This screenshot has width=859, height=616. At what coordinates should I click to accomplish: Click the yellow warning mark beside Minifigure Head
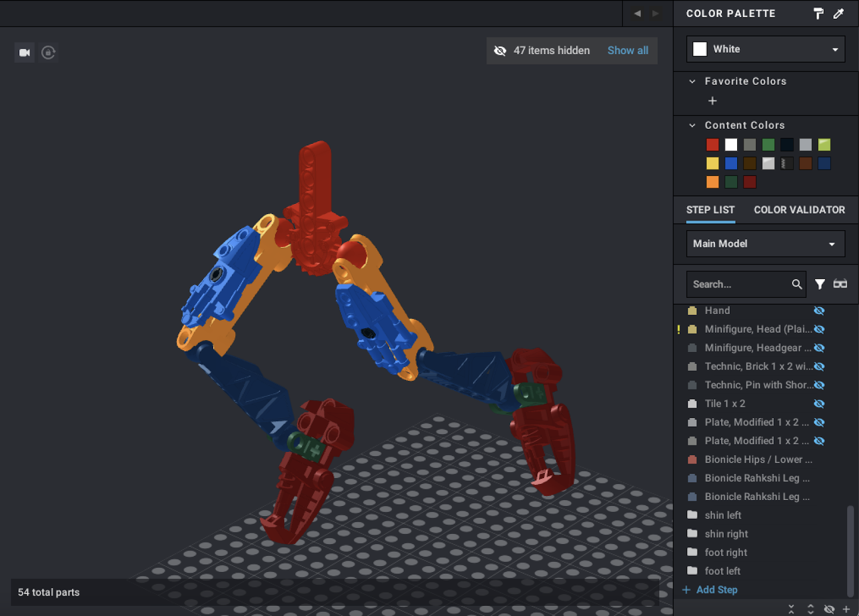click(679, 329)
